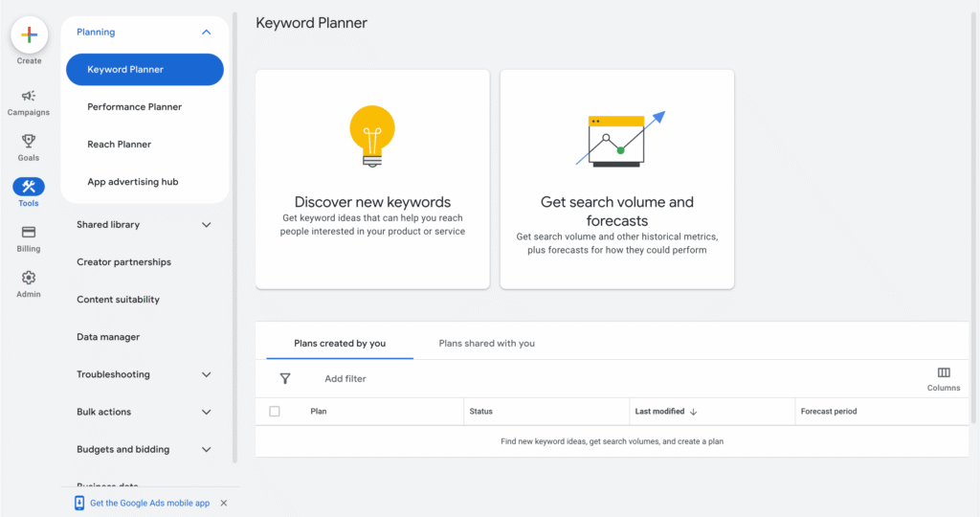Click the Add filter field
Screen dimensions: 980x517
pyautogui.click(x=345, y=379)
